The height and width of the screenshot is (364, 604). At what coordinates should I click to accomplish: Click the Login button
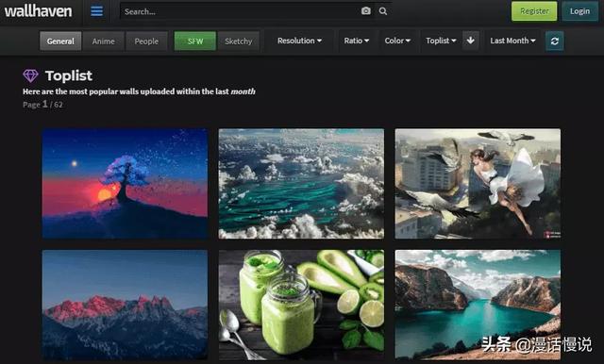[x=579, y=11]
